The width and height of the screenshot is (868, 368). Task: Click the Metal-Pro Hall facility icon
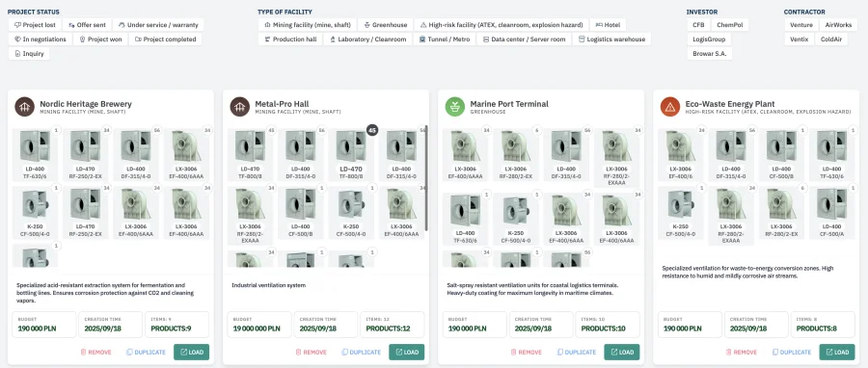240,107
